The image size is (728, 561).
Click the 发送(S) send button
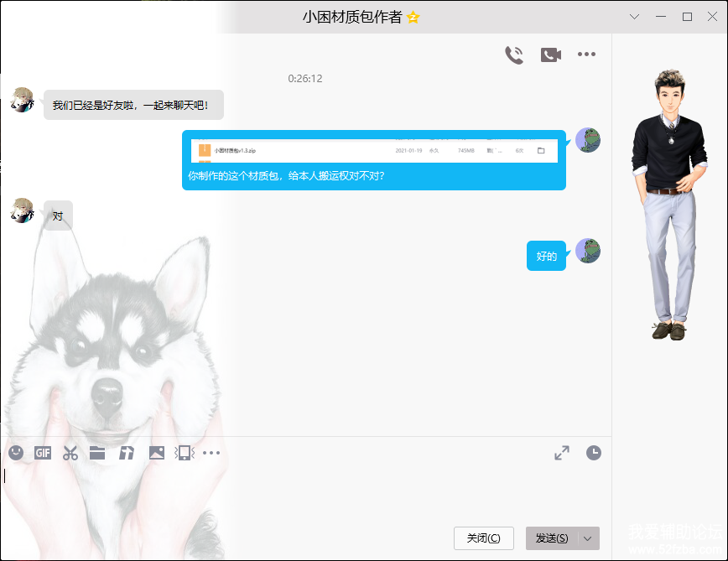552,538
